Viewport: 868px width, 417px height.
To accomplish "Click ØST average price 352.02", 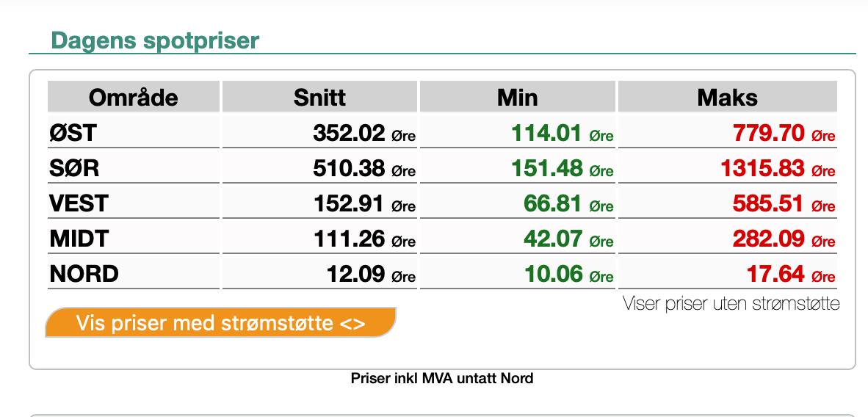I will (x=349, y=133).
